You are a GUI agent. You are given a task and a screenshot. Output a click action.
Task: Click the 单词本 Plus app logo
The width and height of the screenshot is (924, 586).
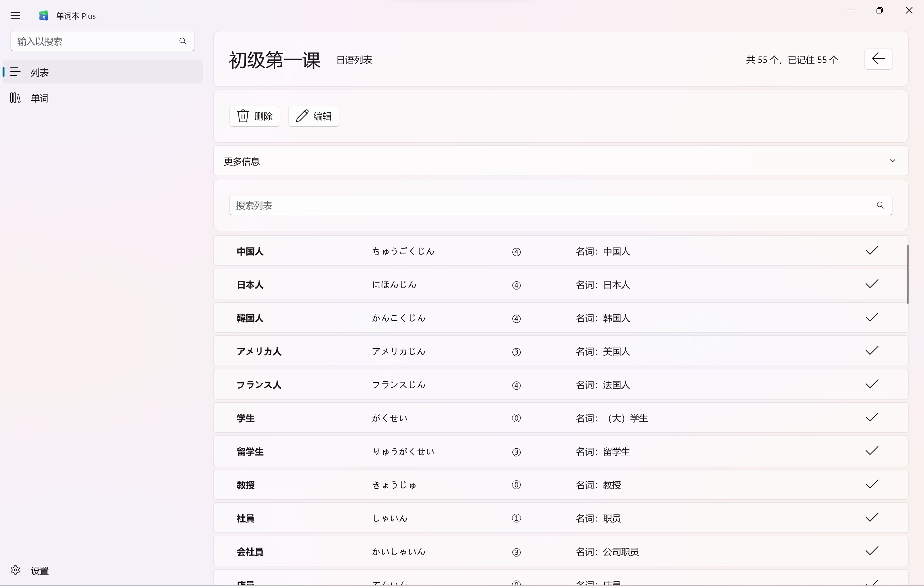pyautogui.click(x=43, y=16)
